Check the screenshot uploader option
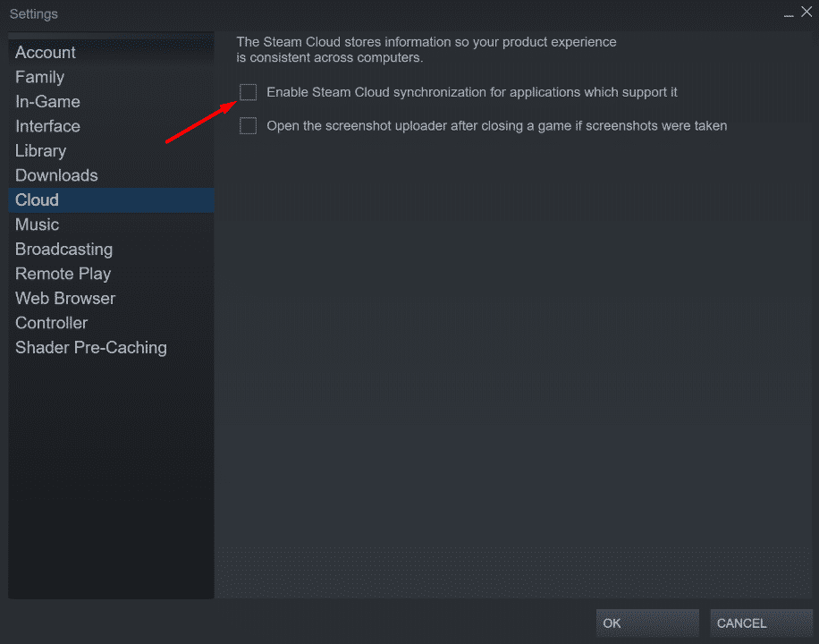This screenshot has width=819, height=644. tap(248, 125)
